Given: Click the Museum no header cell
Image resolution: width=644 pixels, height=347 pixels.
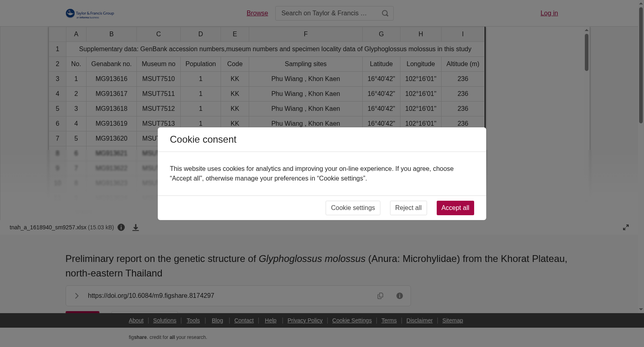Looking at the screenshot, I should point(159,64).
